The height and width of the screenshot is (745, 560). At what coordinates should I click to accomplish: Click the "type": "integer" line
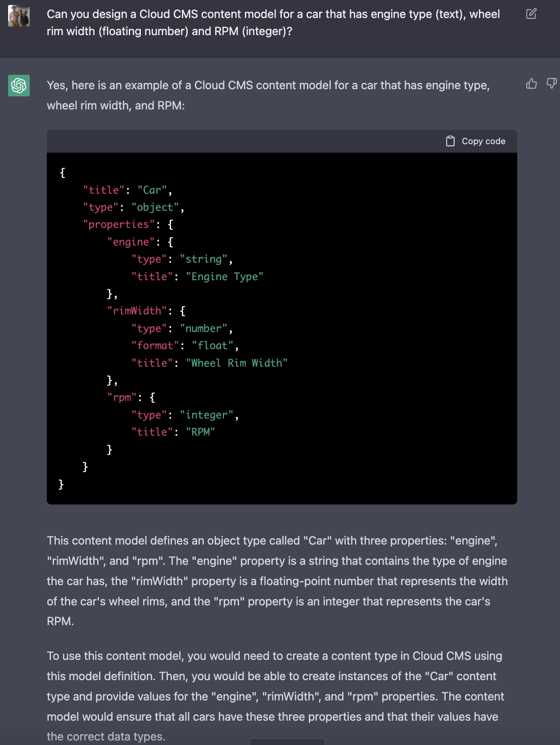185,415
